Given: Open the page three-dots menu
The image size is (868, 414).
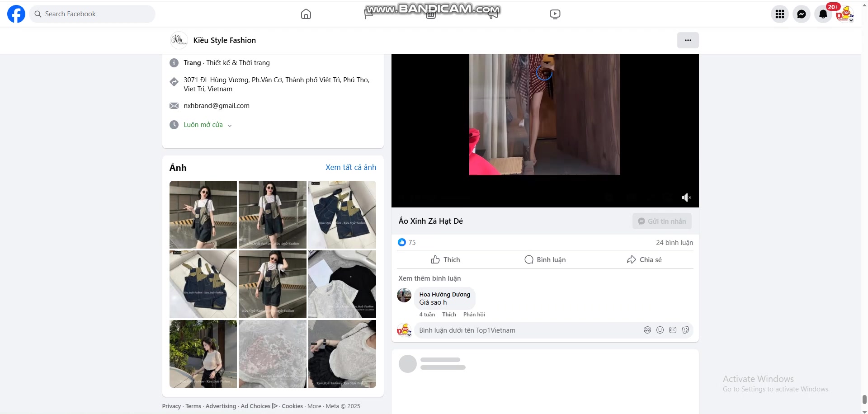Looking at the screenshot, I should pyautogui.click(x=688, y=40).
